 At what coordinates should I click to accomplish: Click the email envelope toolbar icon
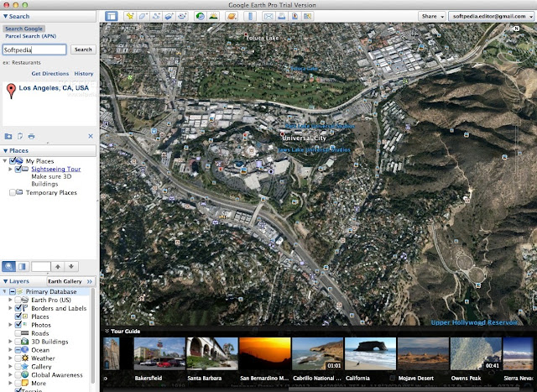pos(268,16)
